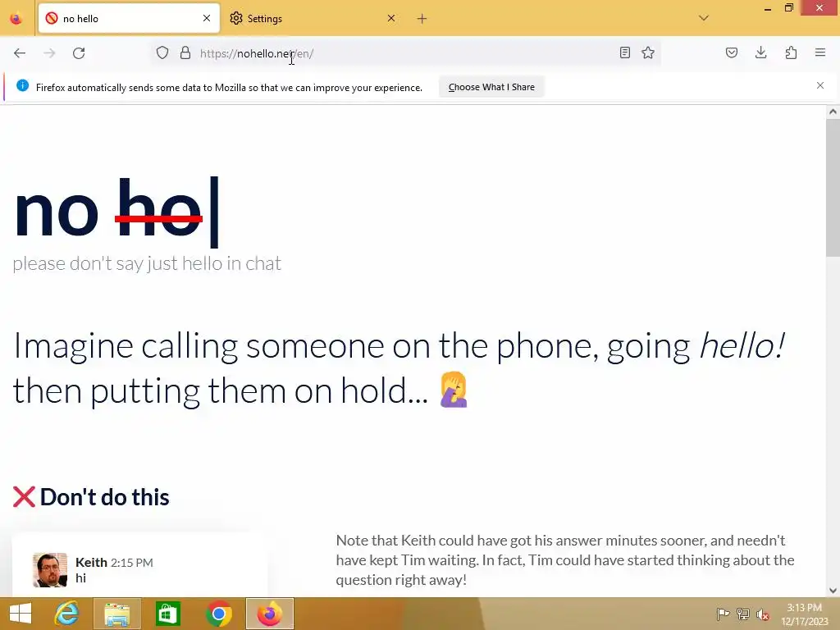840x630 pixels.
Task: Go back to previous page
Action: pyautogui.click(x=20, y=53)
